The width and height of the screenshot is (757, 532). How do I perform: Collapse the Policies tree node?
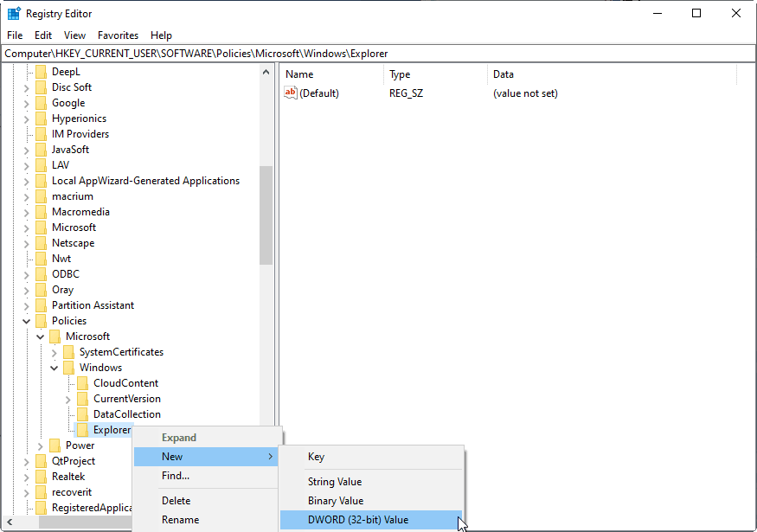(x=27, y=321)
